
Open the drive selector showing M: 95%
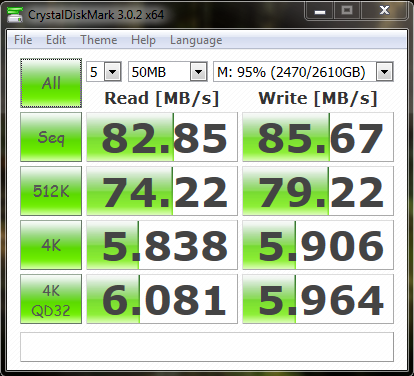(303, 72)
